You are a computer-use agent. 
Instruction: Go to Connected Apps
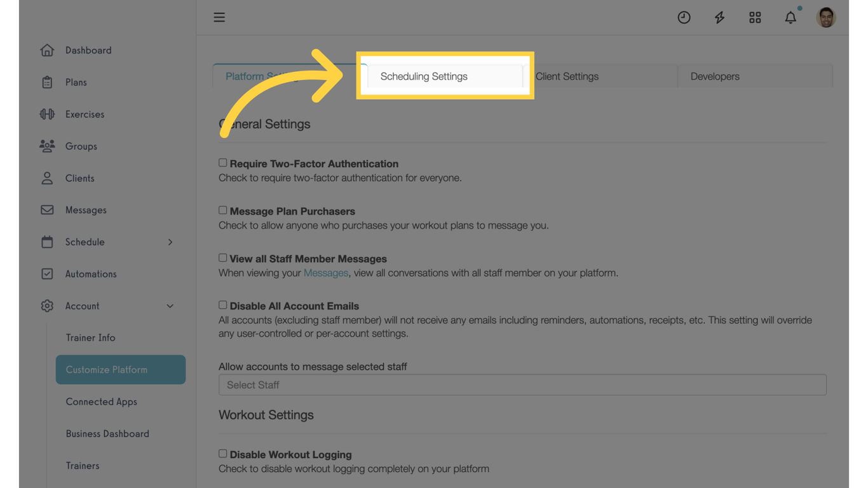pos(101,402)
